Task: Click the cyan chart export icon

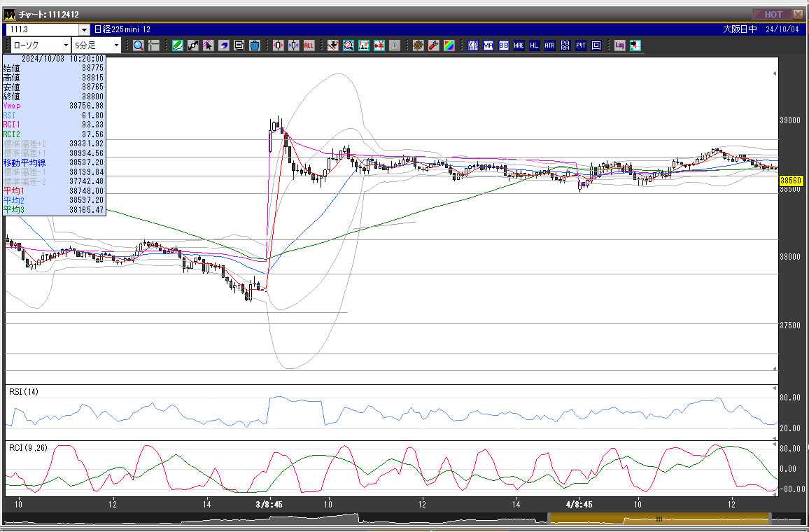Action: point(635,45)
